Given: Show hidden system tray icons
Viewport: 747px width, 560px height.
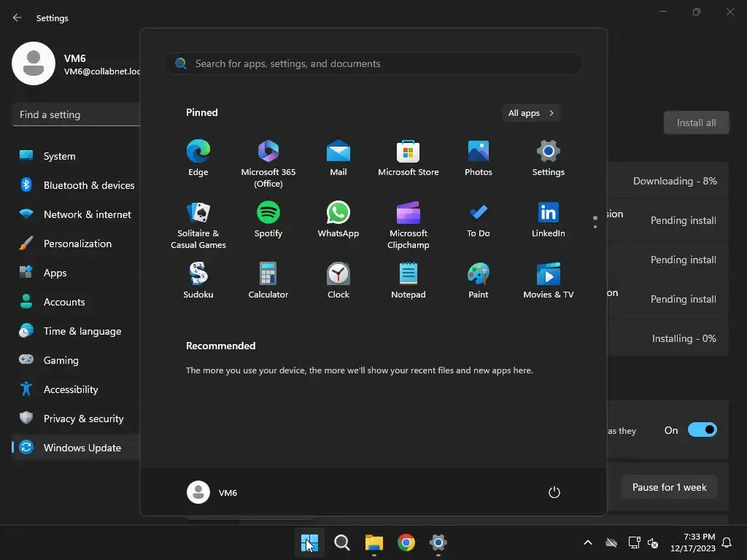Looking at the screenshot, I should coord(588,542).
